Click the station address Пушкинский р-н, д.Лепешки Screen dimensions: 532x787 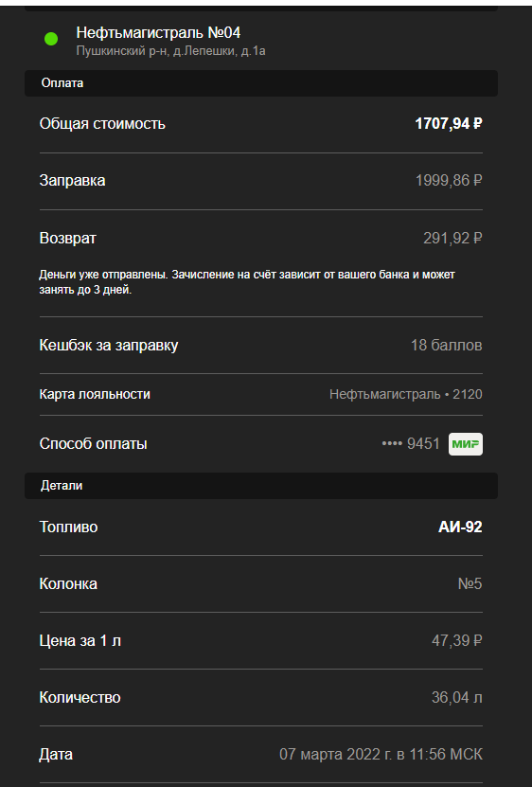(170, 51)
